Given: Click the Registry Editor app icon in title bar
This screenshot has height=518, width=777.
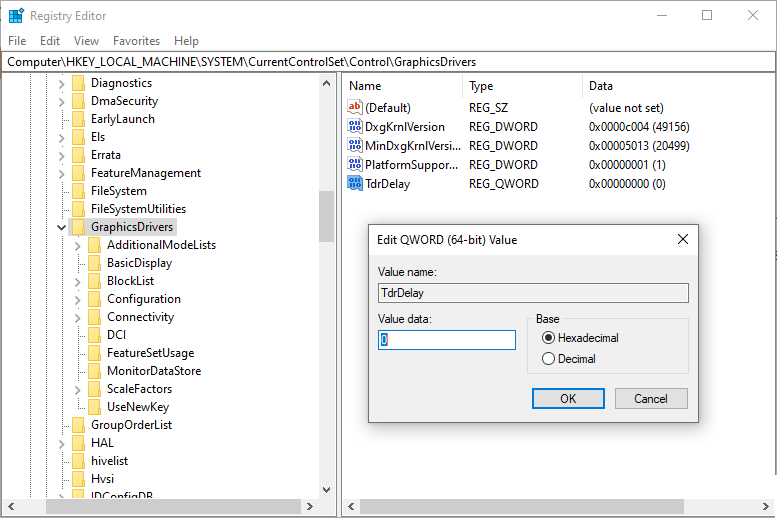Looking at the screenshot, I should pyautogui.click(x=16, y=16).
